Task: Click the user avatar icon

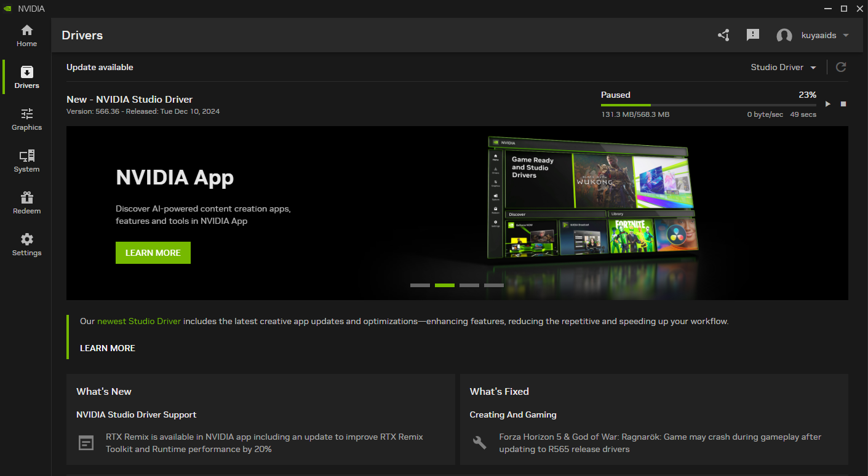Action: [x=784, y=36]
